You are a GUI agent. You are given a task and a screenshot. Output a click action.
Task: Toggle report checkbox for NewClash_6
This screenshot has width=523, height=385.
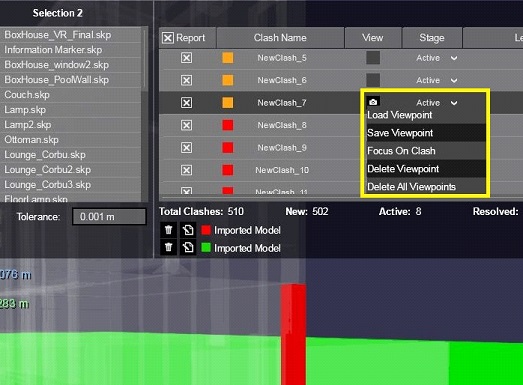tap(186, 80)
